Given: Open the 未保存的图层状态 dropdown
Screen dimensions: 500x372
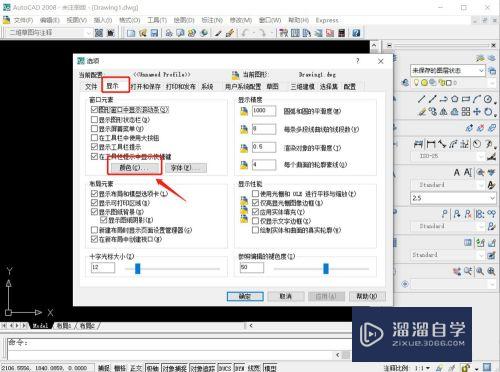Looking at the screenshot, I should coord(448,70).
